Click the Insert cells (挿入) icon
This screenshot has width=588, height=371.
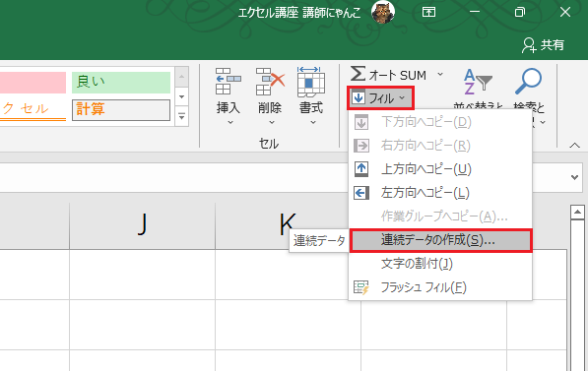[x=228, y=82]
